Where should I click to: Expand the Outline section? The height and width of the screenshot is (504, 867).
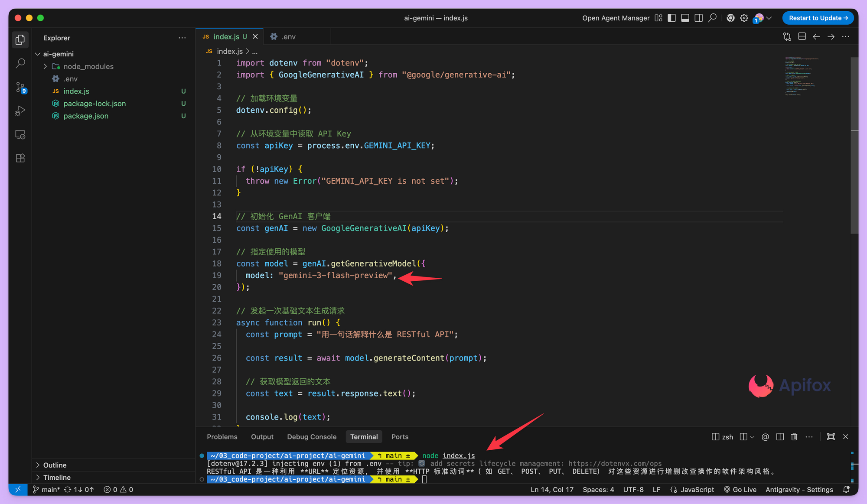point(55,465)
